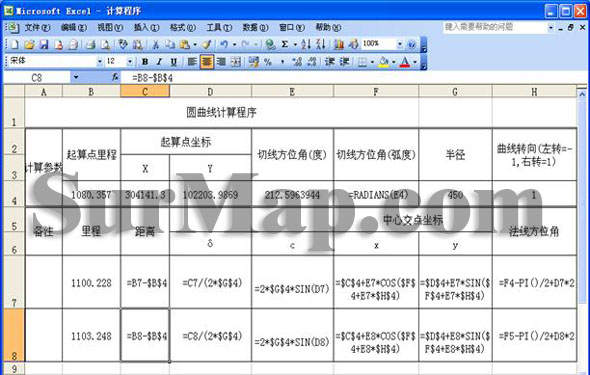
Task: Open the Name Box dropdown arrow
Action: [76, 77]
